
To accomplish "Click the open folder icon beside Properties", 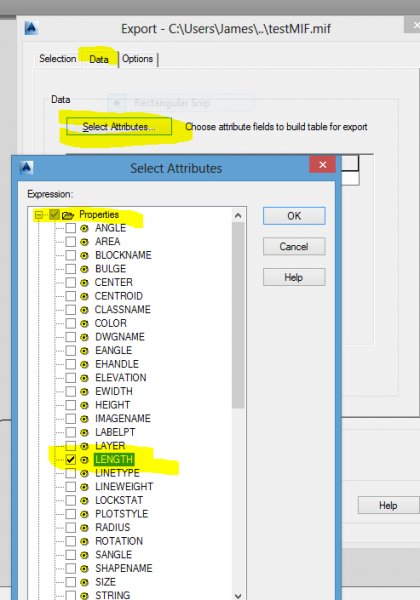I will [x=68, y=215].
